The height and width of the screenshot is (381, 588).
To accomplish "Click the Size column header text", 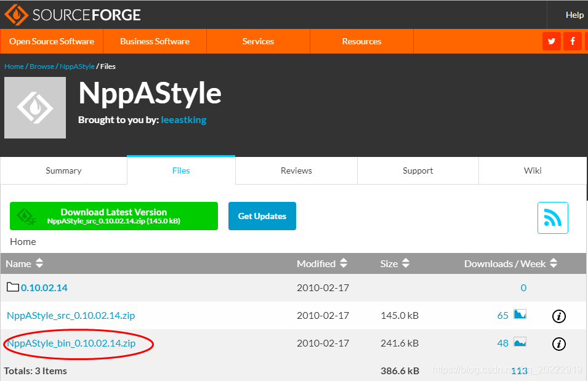I will tap(389, 263).
